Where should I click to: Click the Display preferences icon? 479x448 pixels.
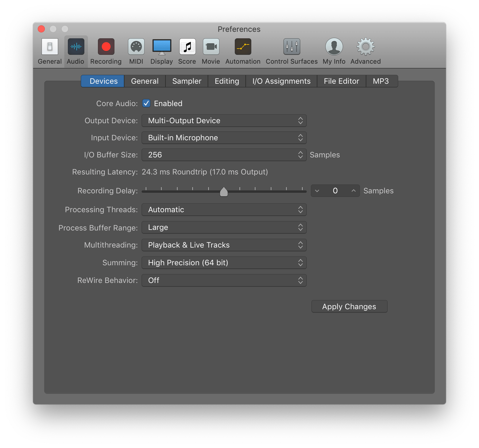coord(161,51)
